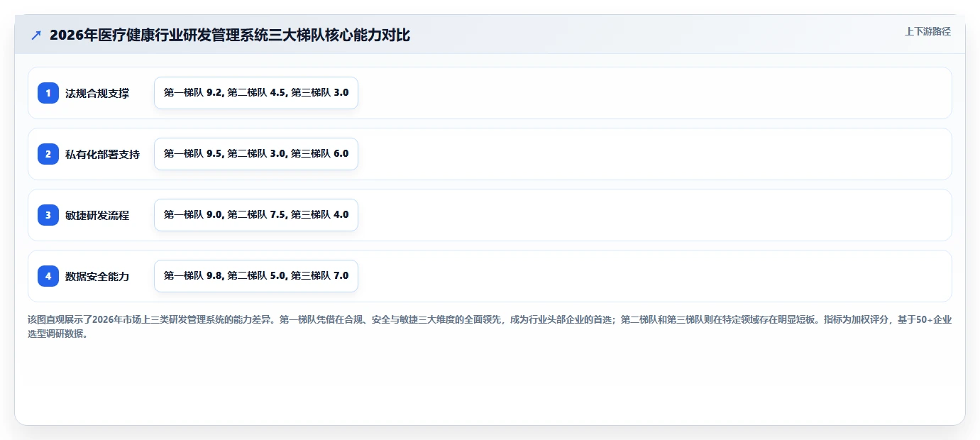
Task: Select the 私有化部署支持 row label
Action: [102, 154]
